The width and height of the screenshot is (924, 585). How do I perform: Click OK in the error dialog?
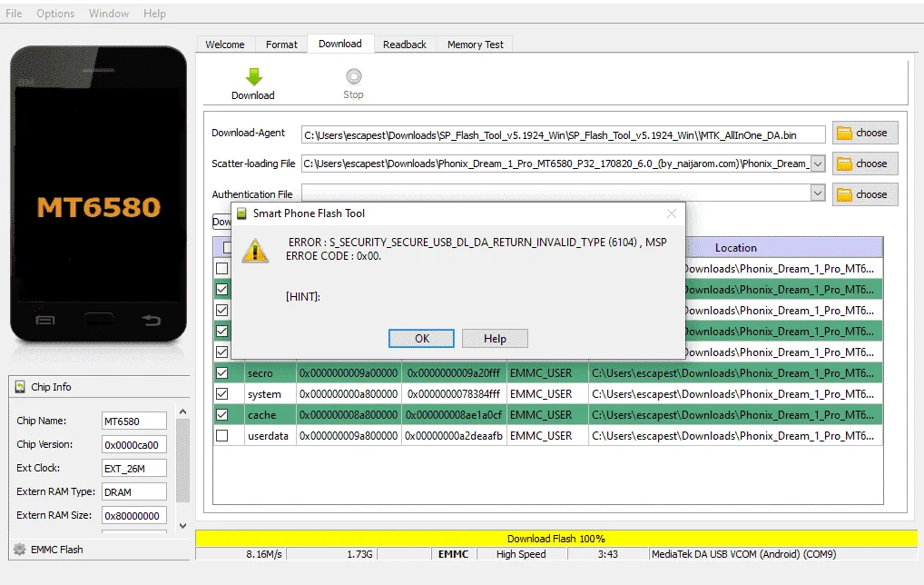coord(422,339)
